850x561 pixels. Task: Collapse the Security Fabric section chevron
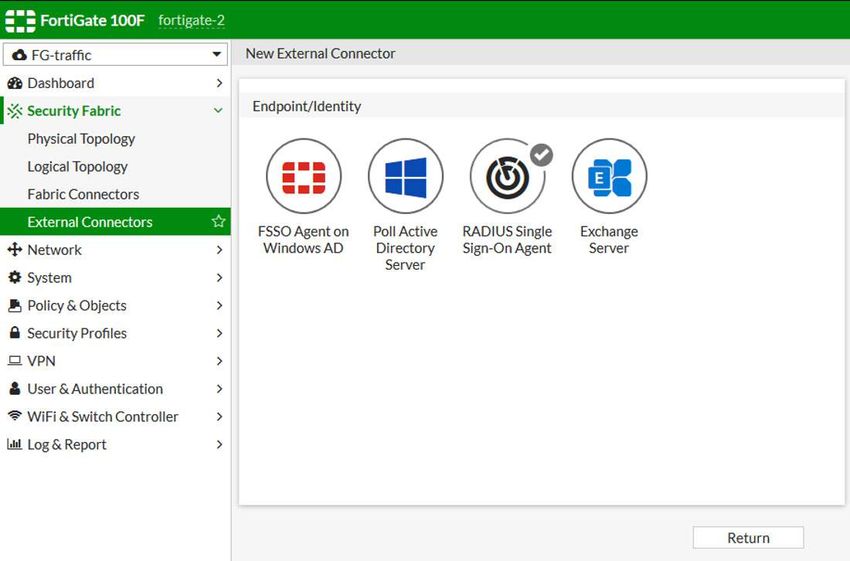(218, 111)
